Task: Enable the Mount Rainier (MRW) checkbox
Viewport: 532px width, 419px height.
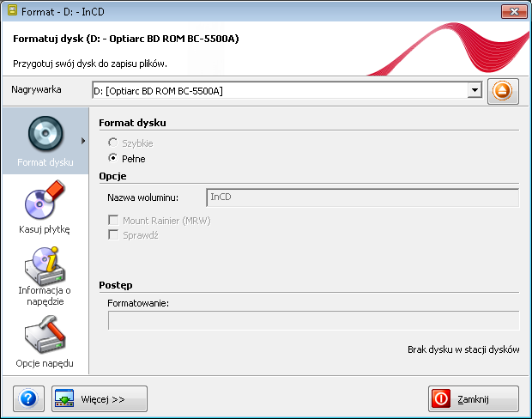Action: tap(113, 220)
